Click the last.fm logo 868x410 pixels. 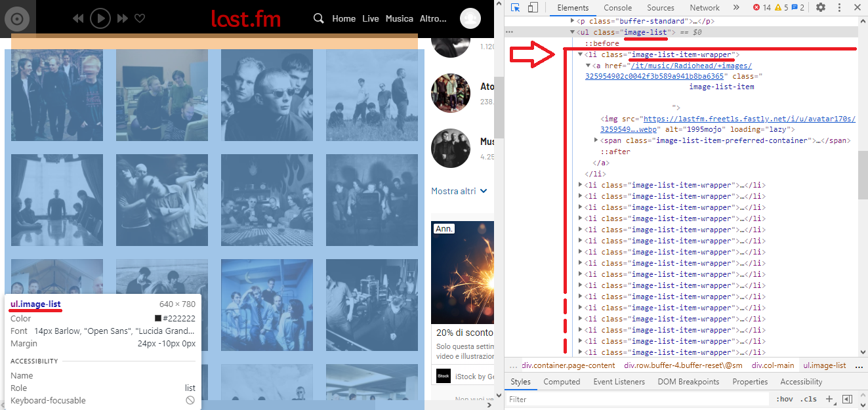(x=247, y=18)
